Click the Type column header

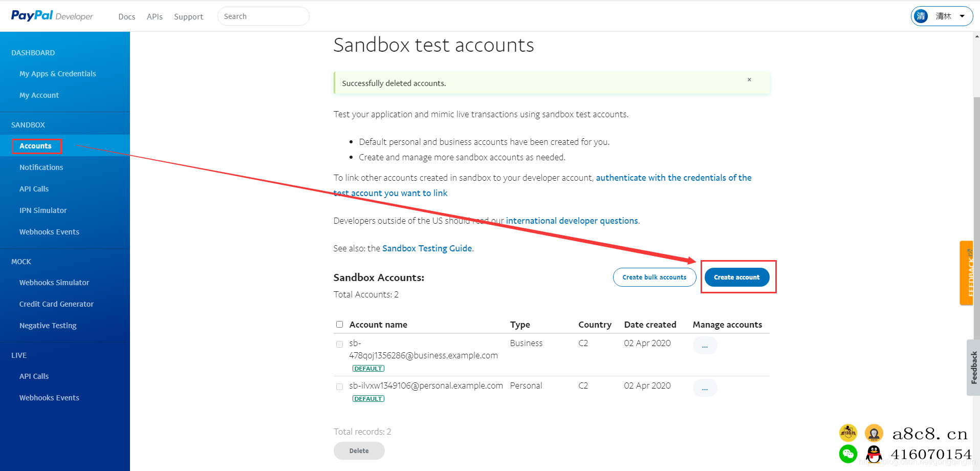click(x=520, y=325)
